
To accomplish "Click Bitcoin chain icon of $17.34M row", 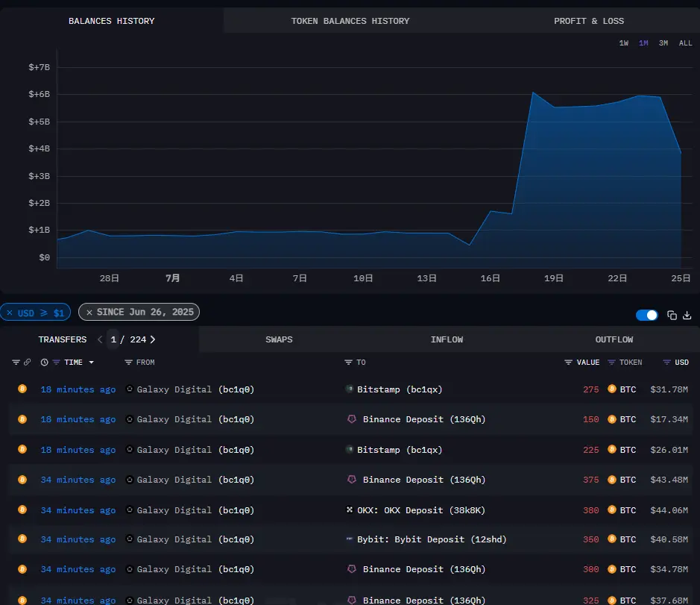I will pyautogui.click(x=22, y=419).
